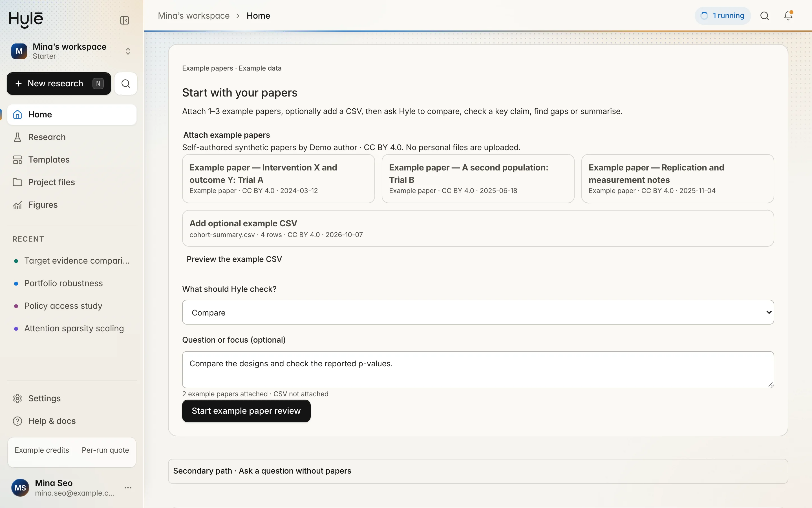Toggle Add optional example CSV card
The height and width of the screenshot is (508, 812).
point(478,229)
